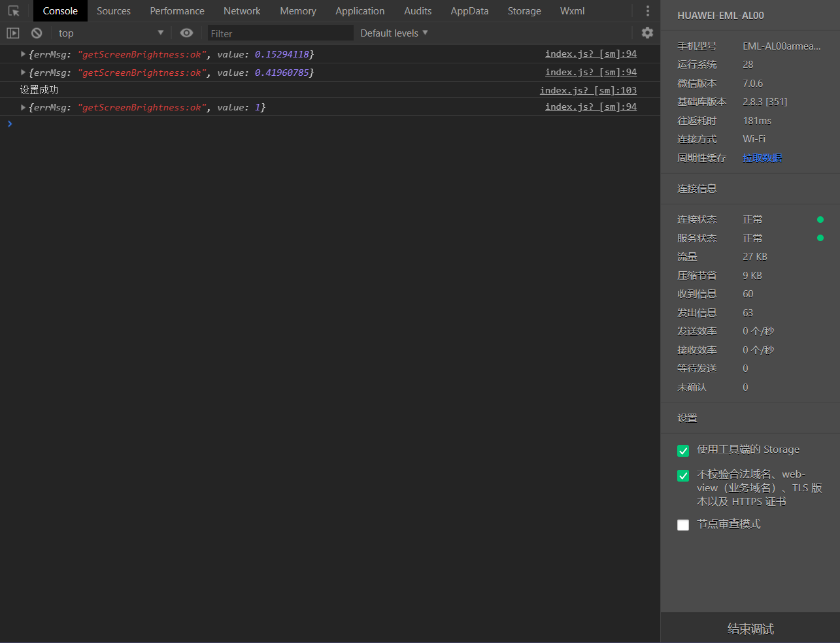
Task: Open the top context selector dropdown
Action: tap(111, 33)
